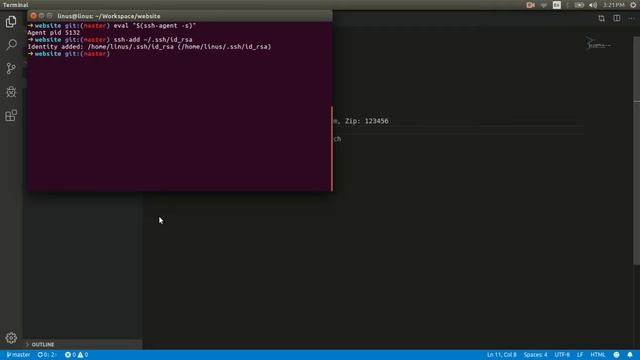The image size is (640, 360).
Task: Open the keyboard layout indicator in top panel
Action: (557, 5)
